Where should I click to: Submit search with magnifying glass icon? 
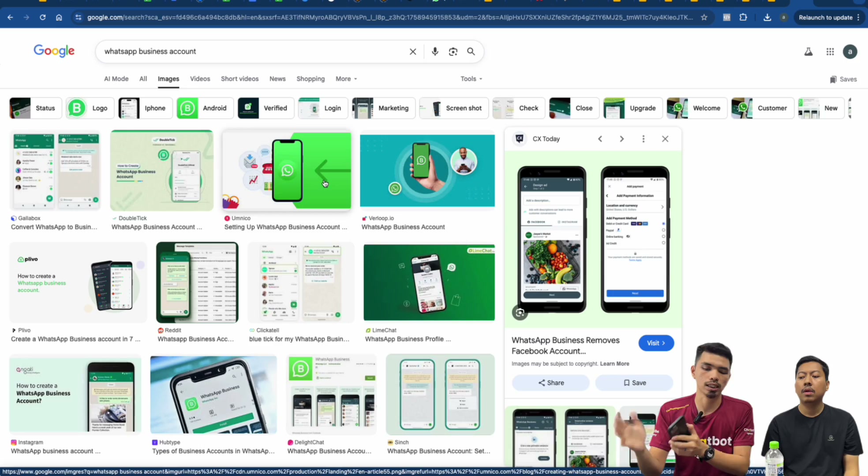pyautogui.click(x=471, y=52)
